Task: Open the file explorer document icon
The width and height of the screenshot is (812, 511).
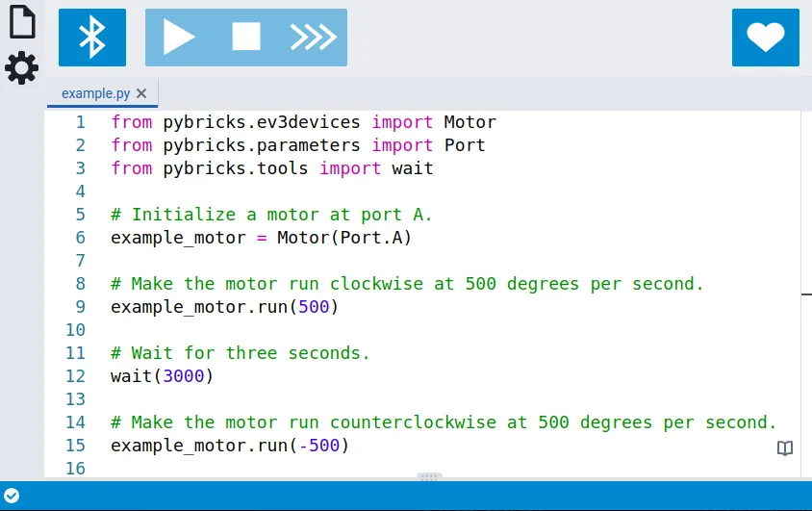Action: point(21,21)
